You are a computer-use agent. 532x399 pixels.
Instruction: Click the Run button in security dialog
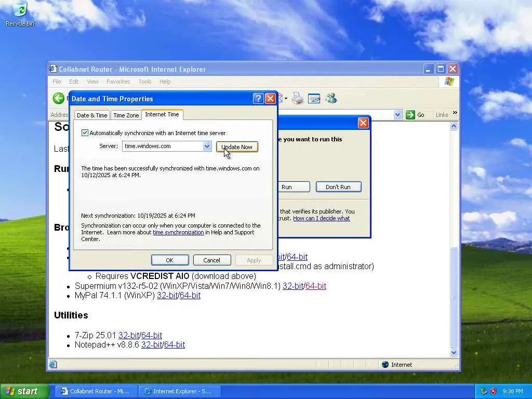click(294, 187)
